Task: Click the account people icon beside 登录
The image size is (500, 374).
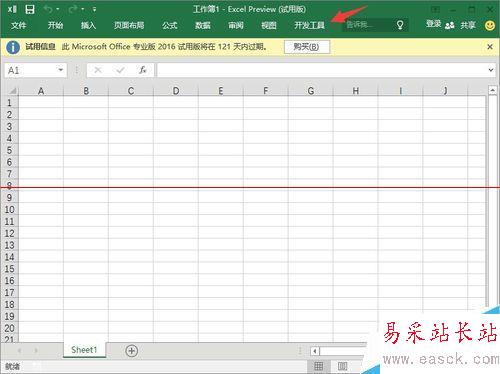Action: click(450, 25)
